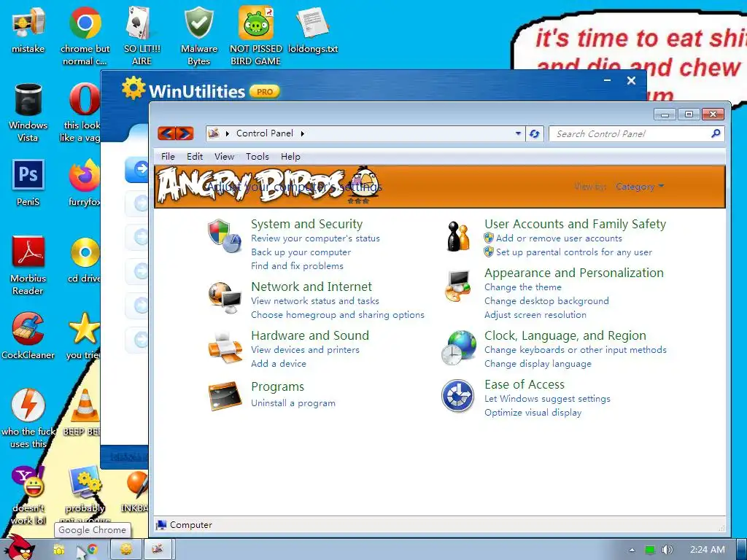Click 'Change desktop background' link

coord(546,301)
